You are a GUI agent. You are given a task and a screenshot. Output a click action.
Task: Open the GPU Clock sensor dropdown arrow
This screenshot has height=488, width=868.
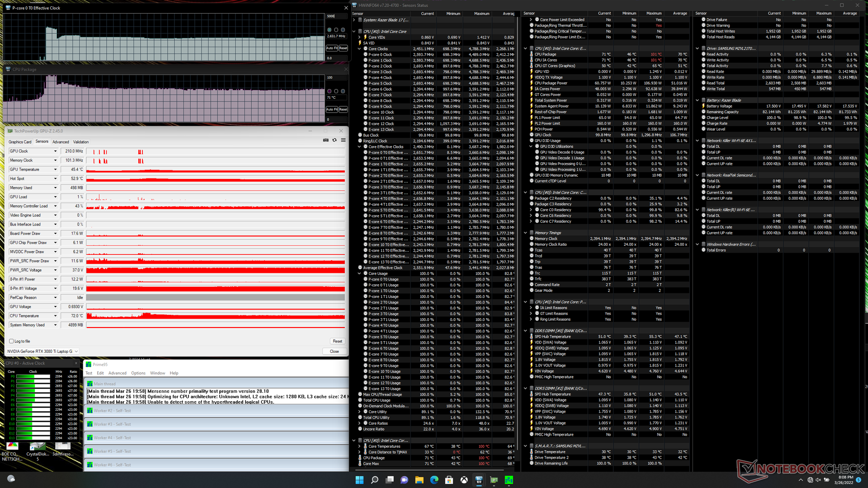click(x=56, y=151)
